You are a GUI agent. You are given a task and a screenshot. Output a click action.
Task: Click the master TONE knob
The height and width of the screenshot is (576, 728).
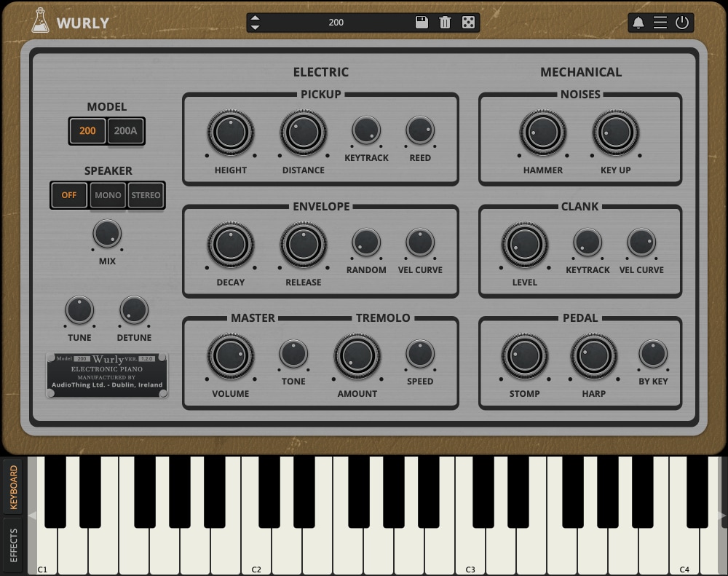(x=293, y=353)
